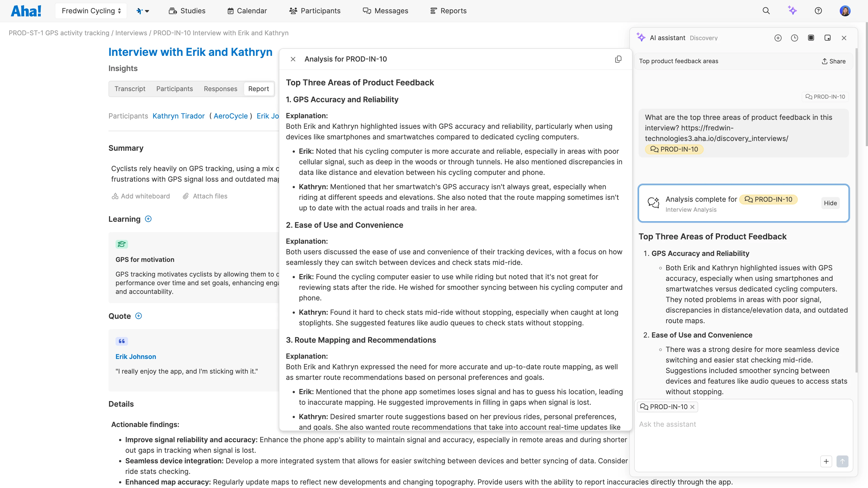This screenshot has height=488, width=868.
Task: Add a new Learning insight
Action: point(148,219)
